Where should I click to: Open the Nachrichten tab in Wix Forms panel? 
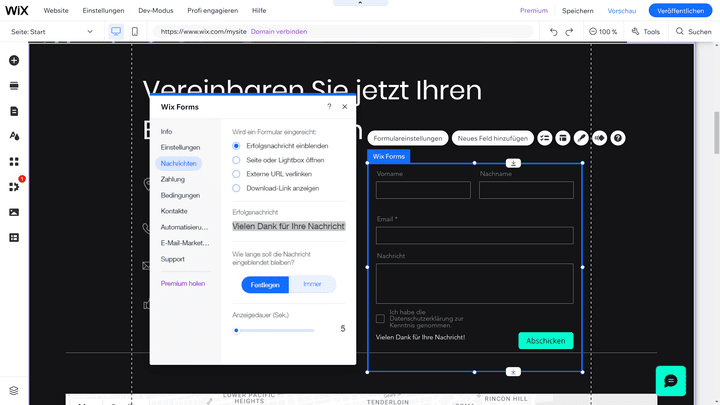point(179,163)
